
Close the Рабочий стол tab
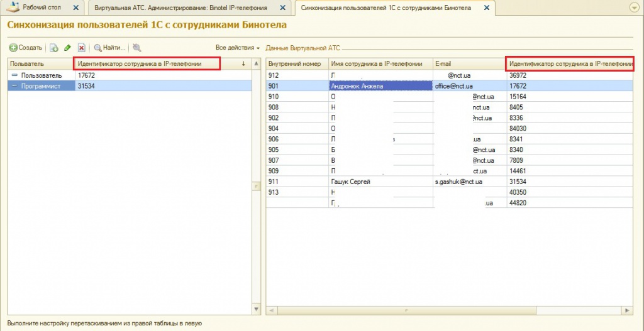point(75,8)
